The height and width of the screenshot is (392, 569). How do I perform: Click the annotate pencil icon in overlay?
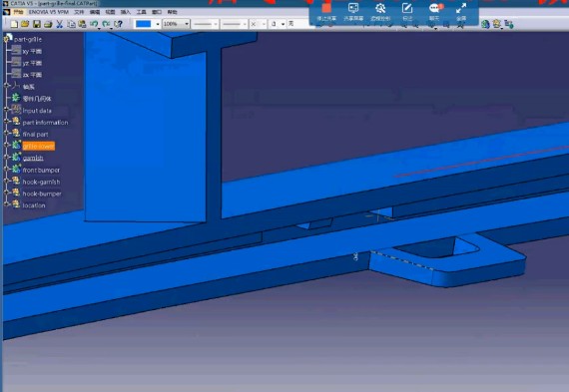point(407,11)
